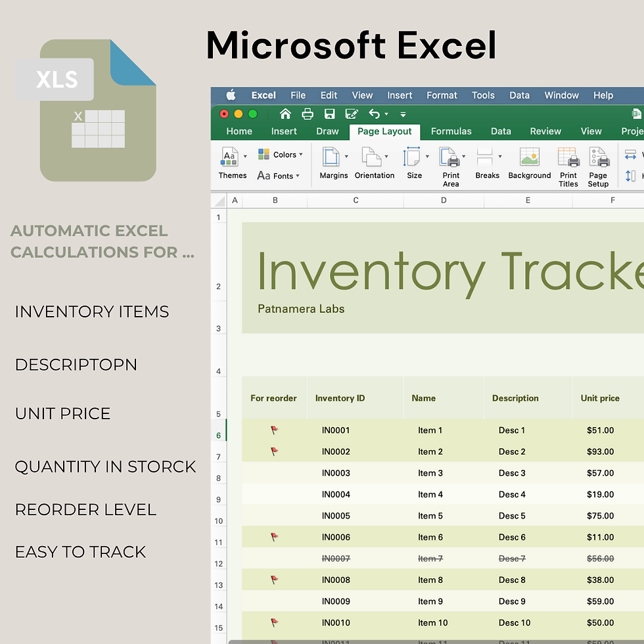
Task: Switch to the Home ribbon tab
Action: 239,131
